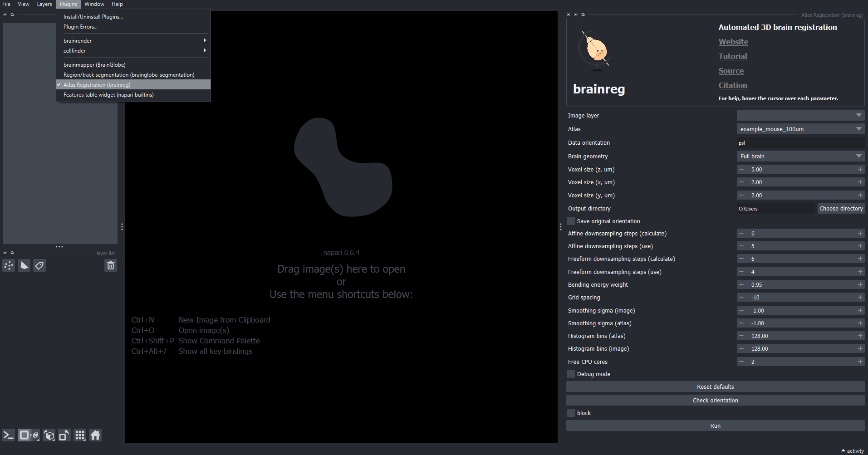The height and width of the screenshot is (455, 868).
Task: Open the View menu
Action: point(24,4)
